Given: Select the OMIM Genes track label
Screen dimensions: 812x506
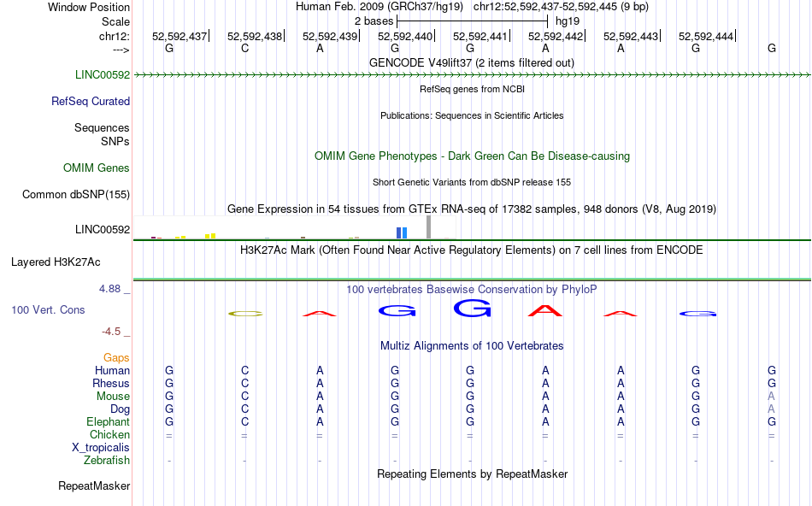Looking at the screenshot, I should click(x=97, y=168).
